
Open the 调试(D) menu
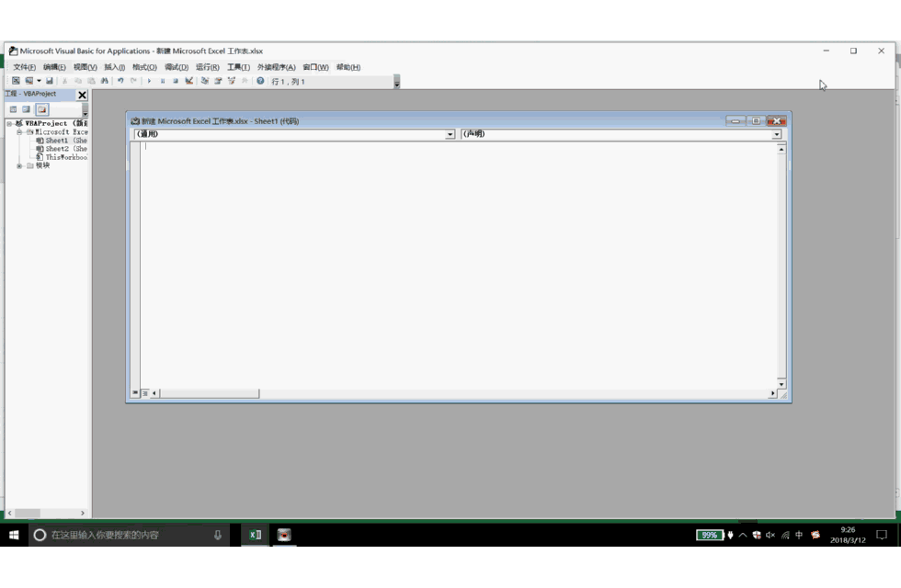click(177, 67)
